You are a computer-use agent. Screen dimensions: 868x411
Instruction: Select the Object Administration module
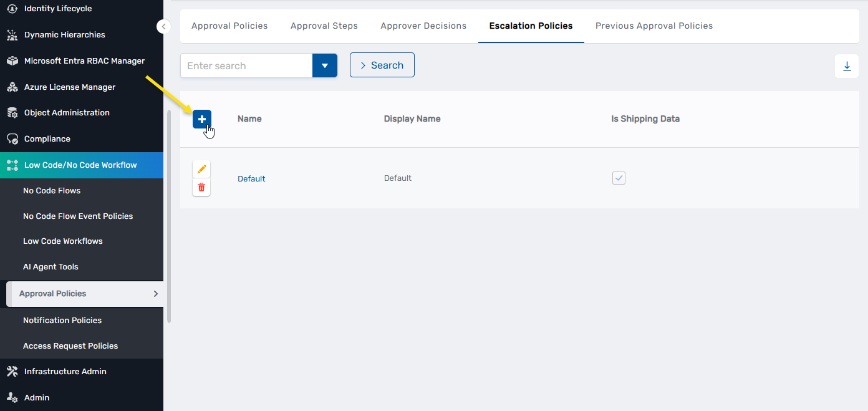(67, 112)
